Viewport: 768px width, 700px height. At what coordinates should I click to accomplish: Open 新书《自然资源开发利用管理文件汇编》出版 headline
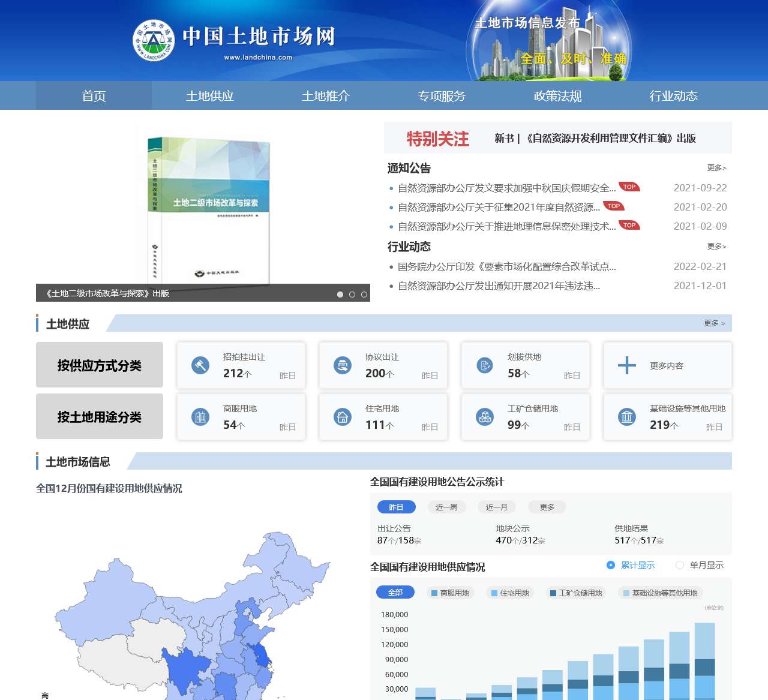[x=595, y=139]
